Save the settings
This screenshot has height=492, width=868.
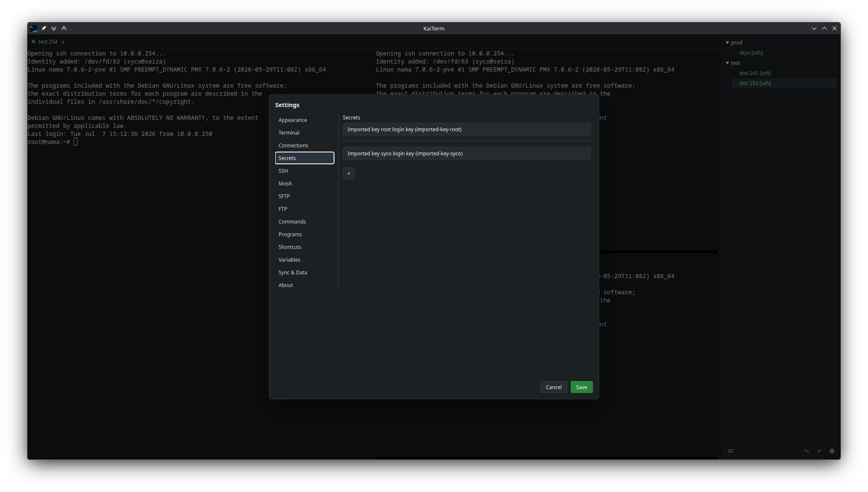click(x=581, y=387)
